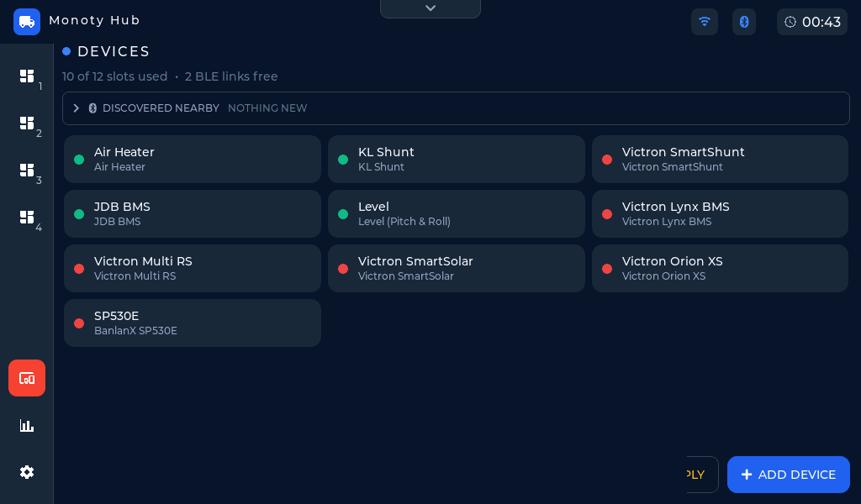Open the KL Shunt device card
Image resolution: width=861 pixels, height=504 pixels.
click(x=457, y=159)
